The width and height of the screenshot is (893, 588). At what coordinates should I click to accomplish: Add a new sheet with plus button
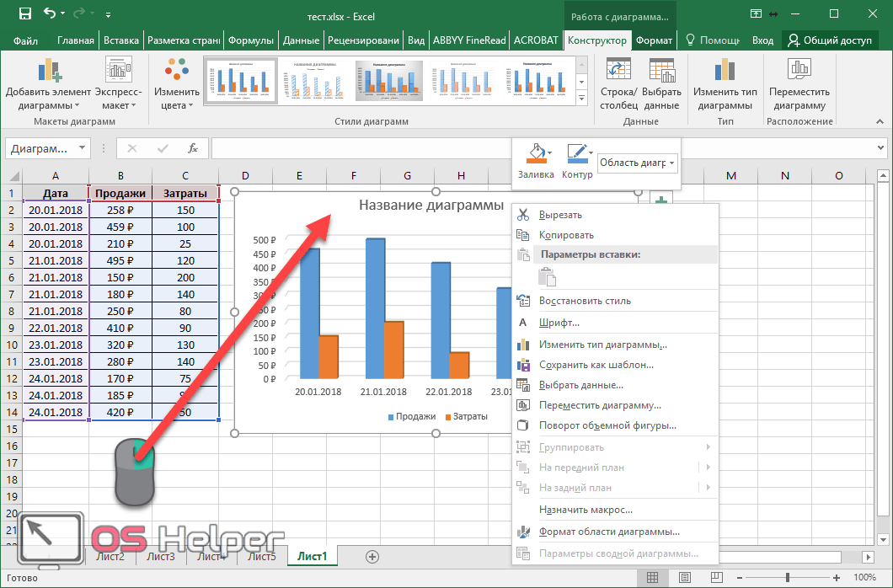[372, 556]
